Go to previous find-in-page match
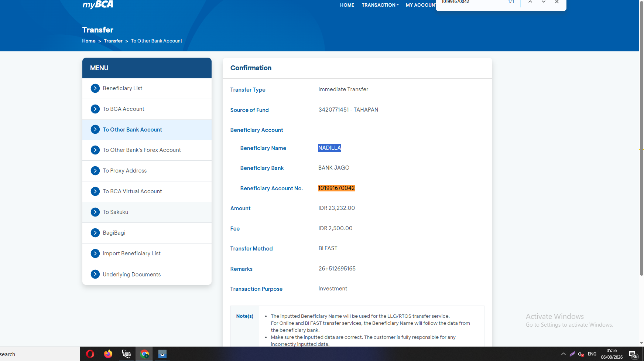Image resolution: width=644 pixels, height=361 pixels. coord(530,2)
